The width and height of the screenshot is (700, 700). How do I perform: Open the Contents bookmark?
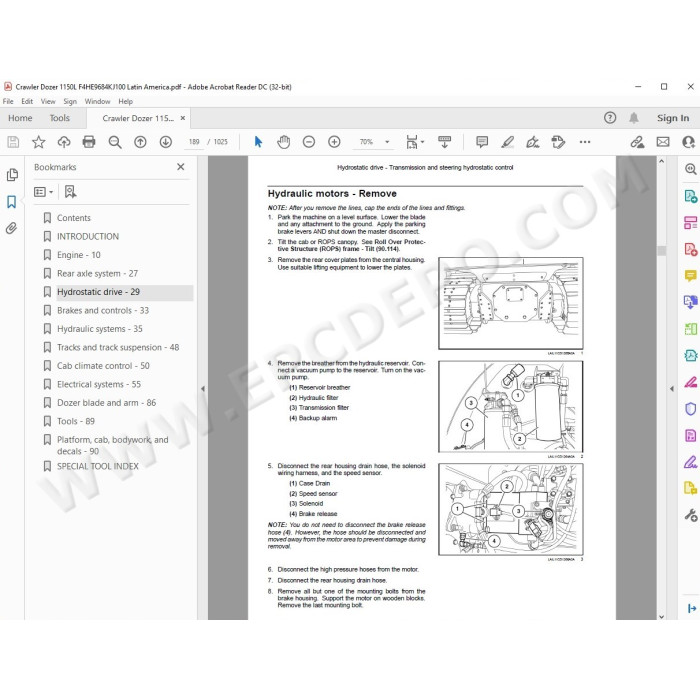(x=74, y=218)
